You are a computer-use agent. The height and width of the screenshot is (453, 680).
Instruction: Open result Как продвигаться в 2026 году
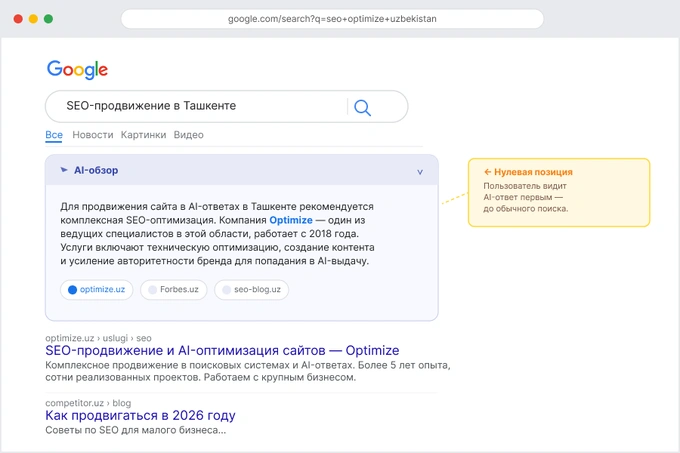tap(140, 415)
